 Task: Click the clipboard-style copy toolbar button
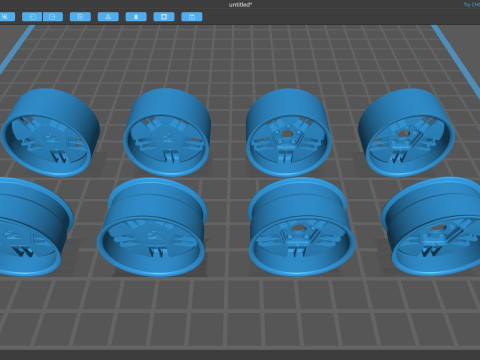point(80,17)
